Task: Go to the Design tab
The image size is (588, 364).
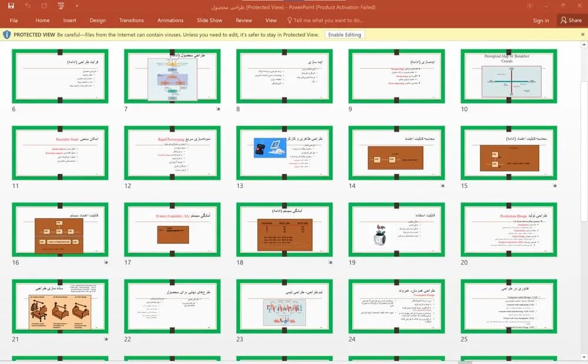Action: pos(98,20)
